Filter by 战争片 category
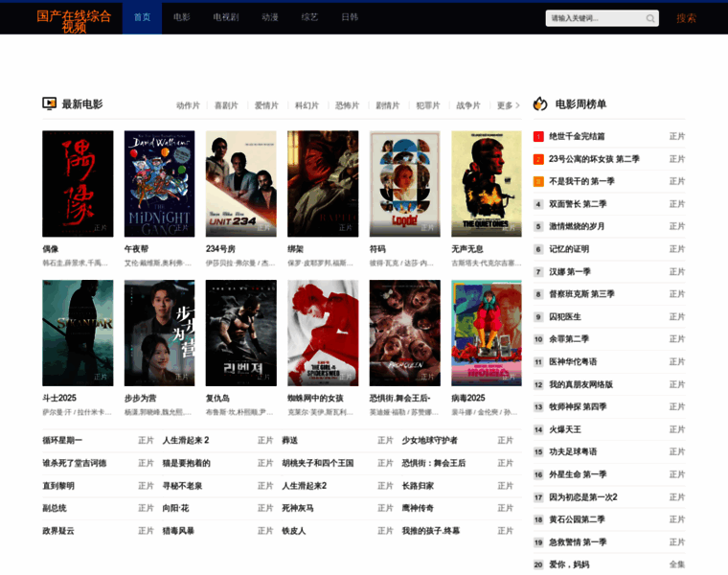This screenshot has width=728, height=575. pyautogui.click(x=468, y=105)
